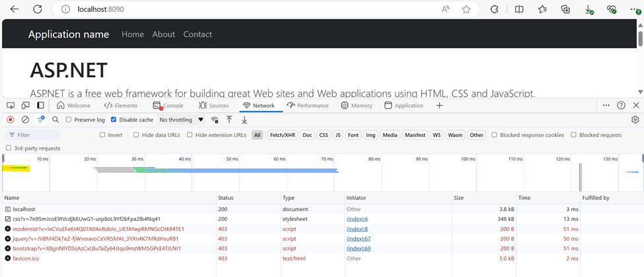Screen dimensions: 644x277
Task: Import a HAR file
Action: (x=229, y=119)
